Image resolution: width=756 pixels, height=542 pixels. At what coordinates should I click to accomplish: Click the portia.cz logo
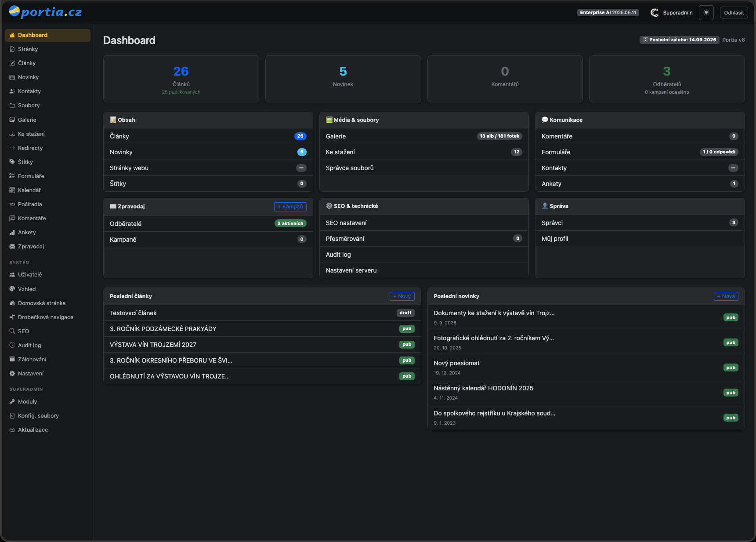pyautogui.click(x=45, y=12)
